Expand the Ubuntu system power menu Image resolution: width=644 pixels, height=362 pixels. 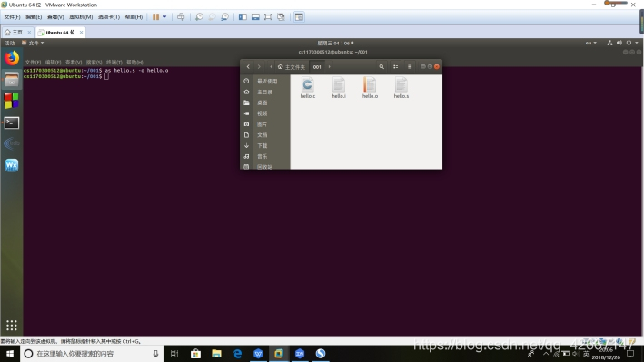point(631,43)
